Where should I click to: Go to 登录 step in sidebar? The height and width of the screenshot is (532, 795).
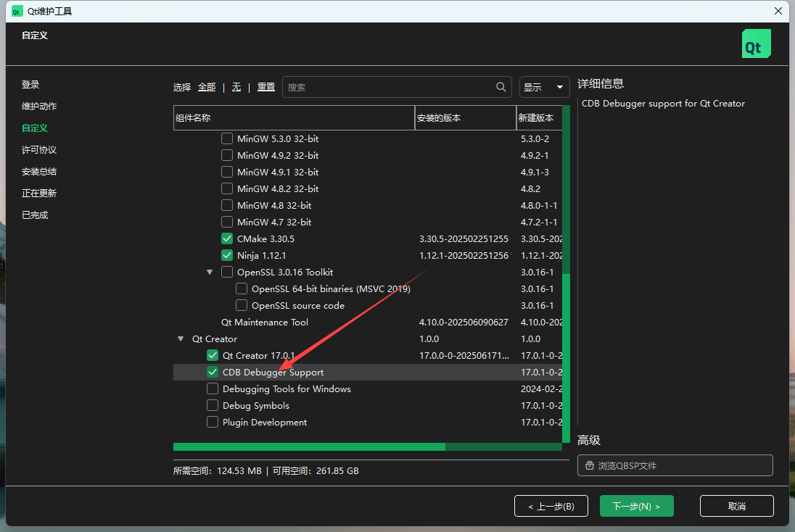tap(30, 85)
